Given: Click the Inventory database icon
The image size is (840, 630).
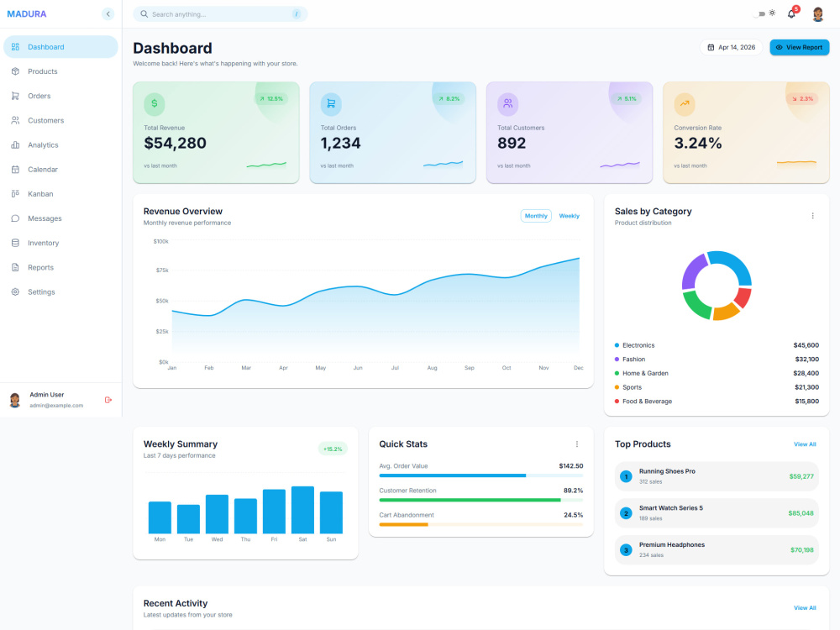Looking at the screenshot, I should 15,243.
